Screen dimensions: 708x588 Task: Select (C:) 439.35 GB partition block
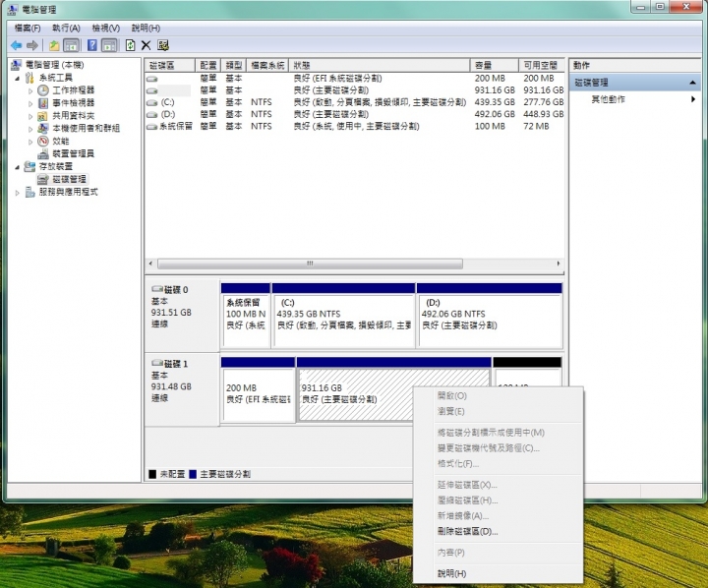point(343,317)
